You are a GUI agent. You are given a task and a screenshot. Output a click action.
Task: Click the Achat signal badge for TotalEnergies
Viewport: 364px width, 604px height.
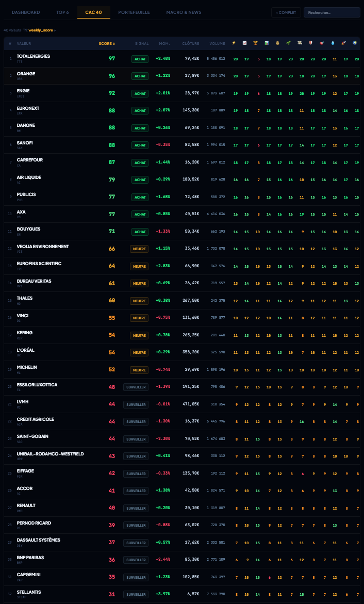pyautogui.click(x=139, y=59)
